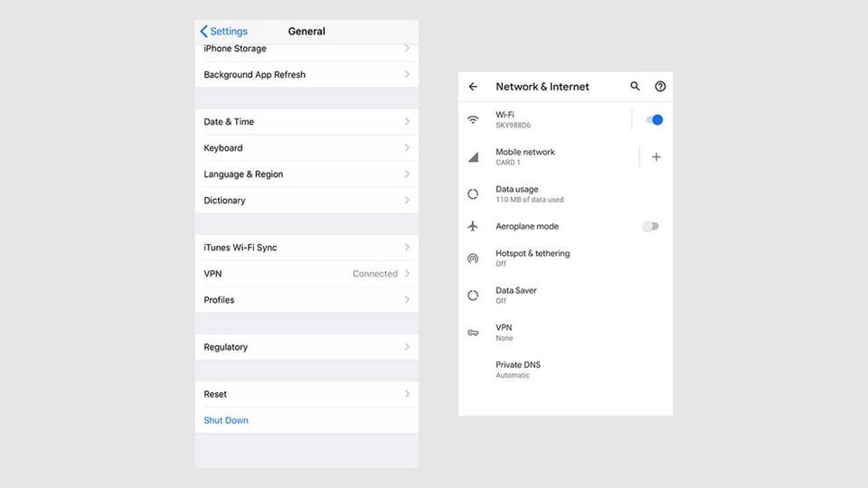Viewport: 868px width, 488px height.
Task: Tap the Shut Down link
Action: 226,420
